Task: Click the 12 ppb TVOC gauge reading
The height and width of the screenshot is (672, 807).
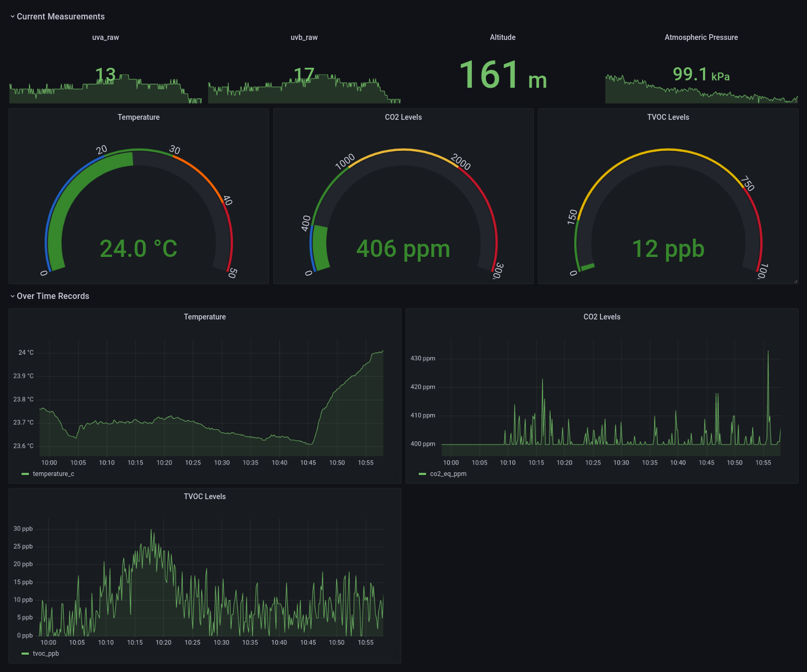Action: [x=668, y=249]
